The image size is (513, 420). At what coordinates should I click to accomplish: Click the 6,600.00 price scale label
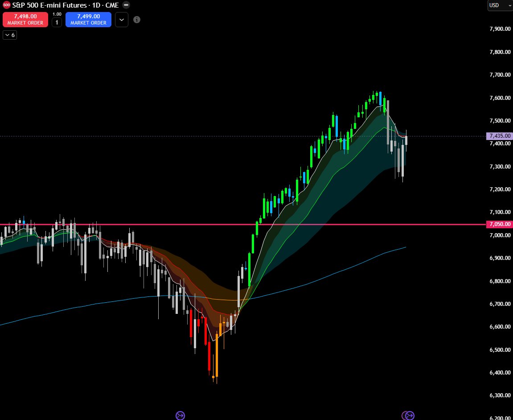[x=500, y=327]
